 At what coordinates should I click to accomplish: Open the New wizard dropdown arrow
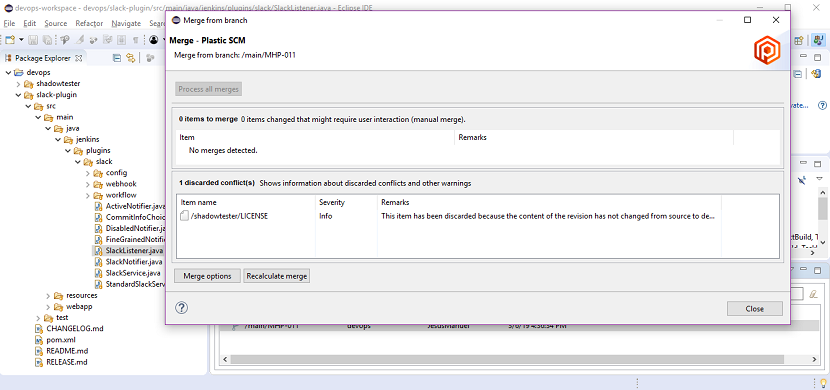coord(21,40)
